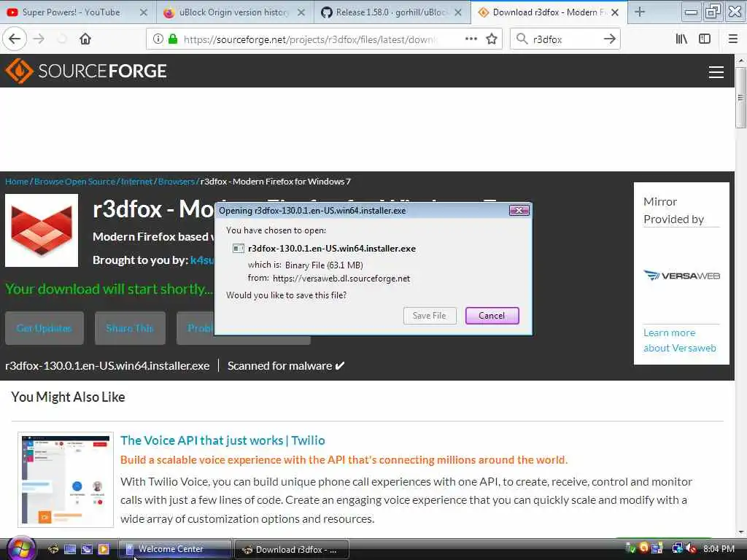This screenshot has width=747, height=560.
Task: Click the scrollbar down arrow
Action: point(740,532)
